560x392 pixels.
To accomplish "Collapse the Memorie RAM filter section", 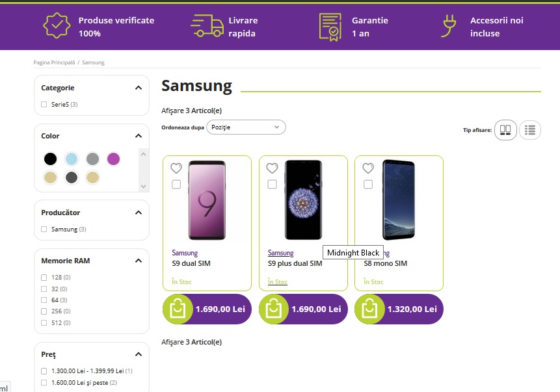I will (138, 261).
